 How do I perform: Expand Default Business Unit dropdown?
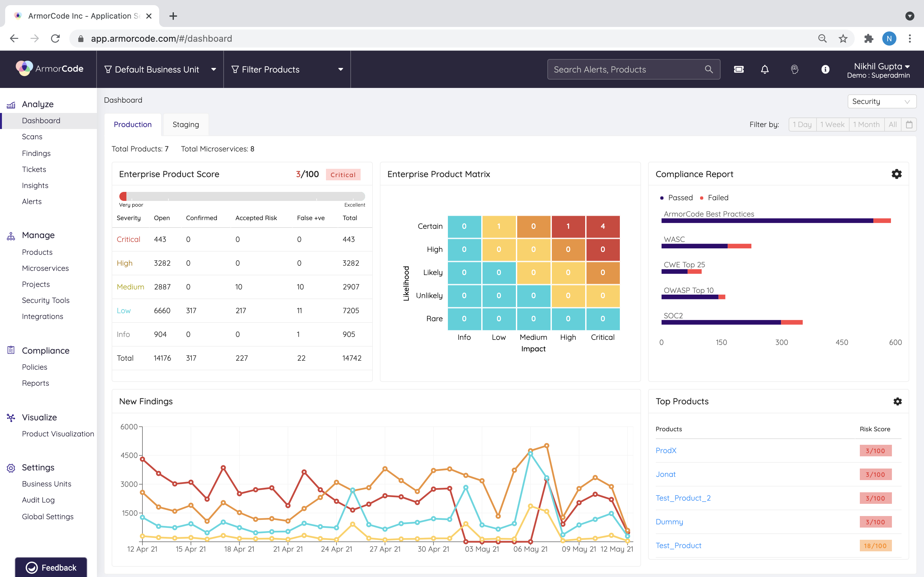[160, 69]
